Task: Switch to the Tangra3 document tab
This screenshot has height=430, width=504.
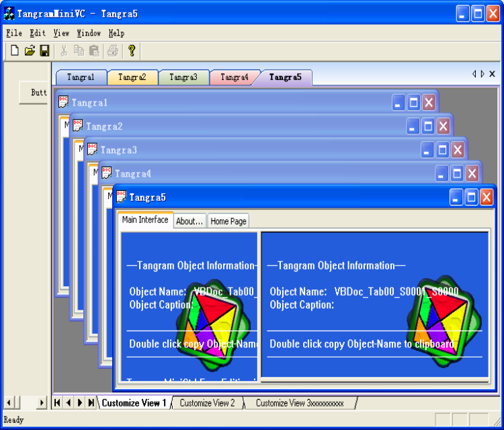Action: pos(183,77)
